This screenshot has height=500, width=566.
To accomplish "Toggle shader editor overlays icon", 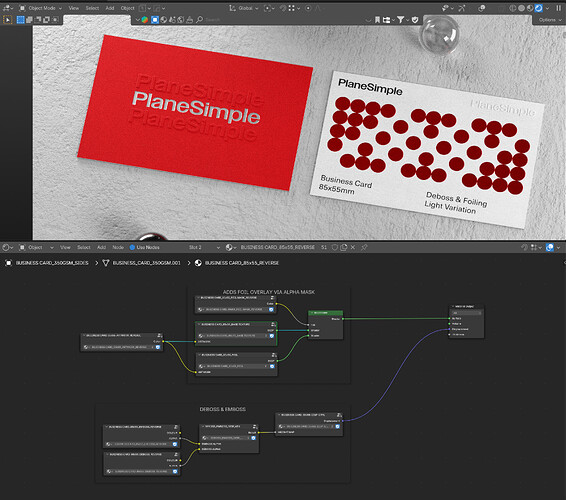I will (550, 247).
